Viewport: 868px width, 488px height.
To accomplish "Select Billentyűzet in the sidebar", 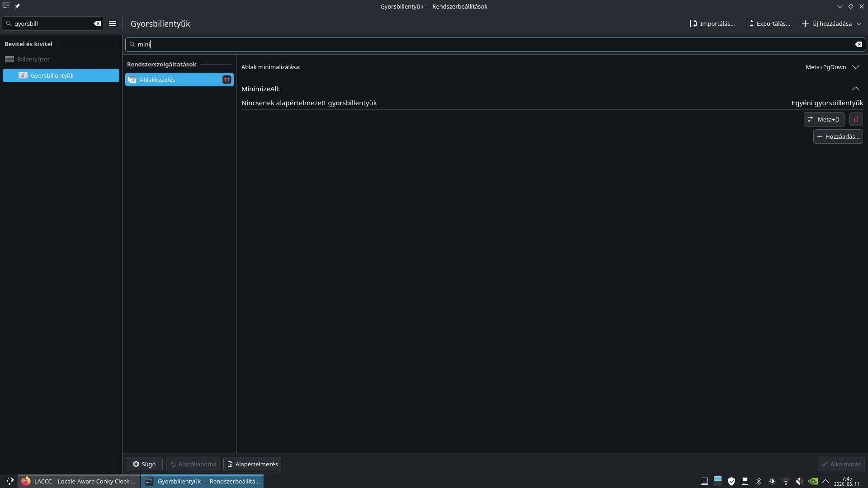I will [33, 59].
